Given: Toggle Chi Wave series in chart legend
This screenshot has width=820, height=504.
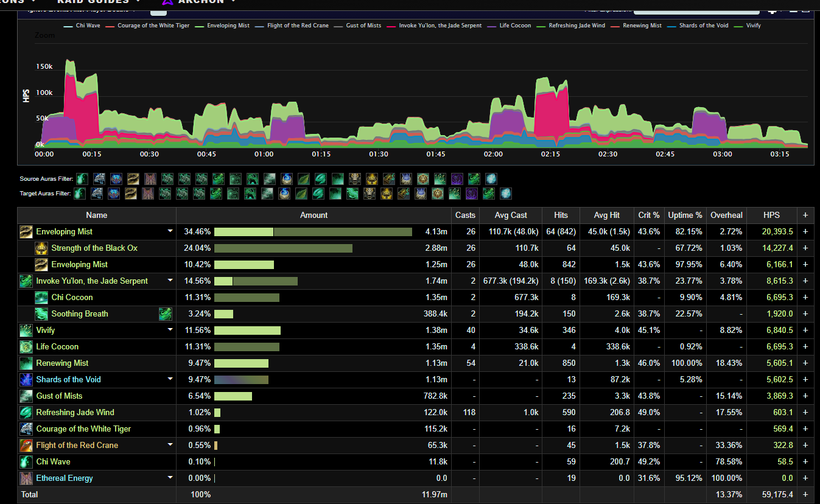Looking at the screenshot, I should tap(82, 26).
